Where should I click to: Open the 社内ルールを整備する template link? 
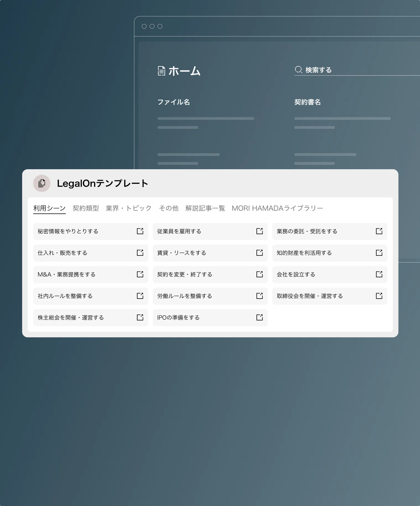91,296
